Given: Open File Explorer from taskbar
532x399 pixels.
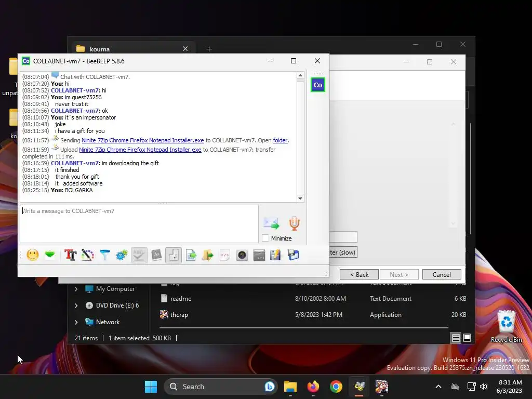Looking at the screenshot, I should tap(290, 387).
